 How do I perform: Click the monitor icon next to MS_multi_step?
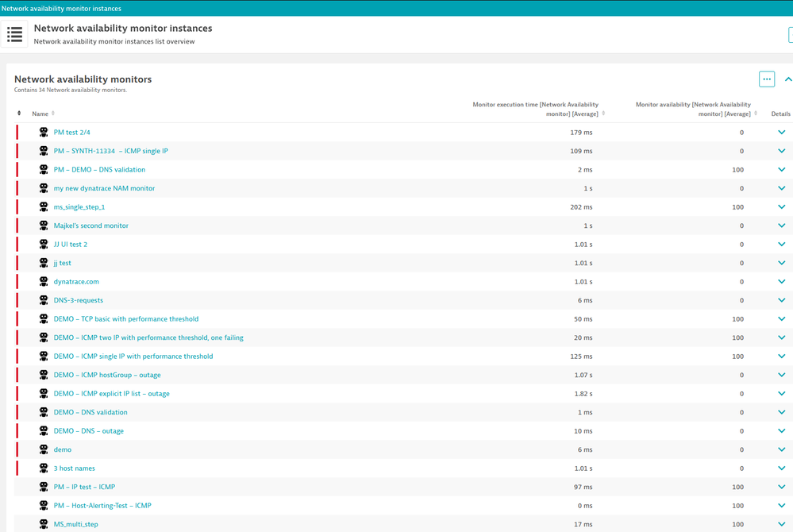(x=44, y=524)
